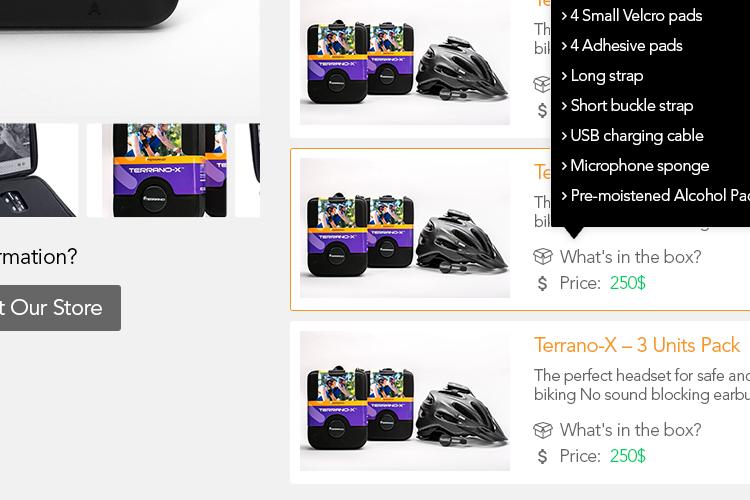Select the cut-off thumbnail at gallery right edge
This screenshot has height=500, width=750.
tap(248, 170)
